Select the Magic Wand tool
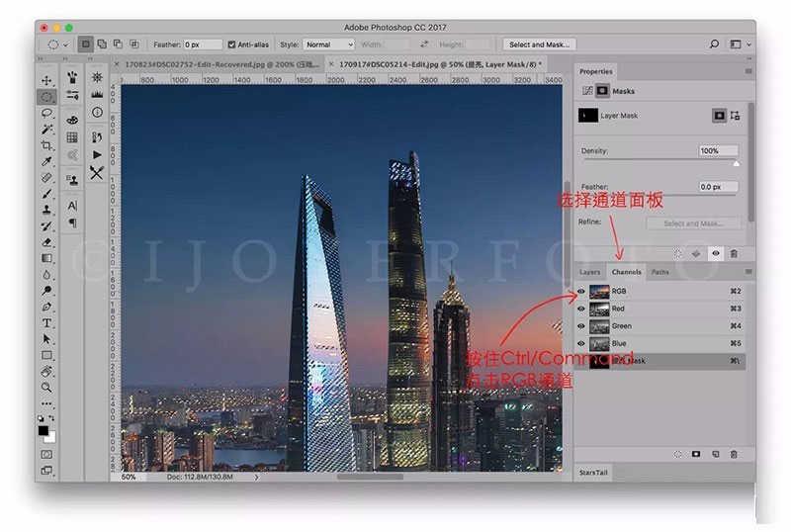 click(46, 130)
